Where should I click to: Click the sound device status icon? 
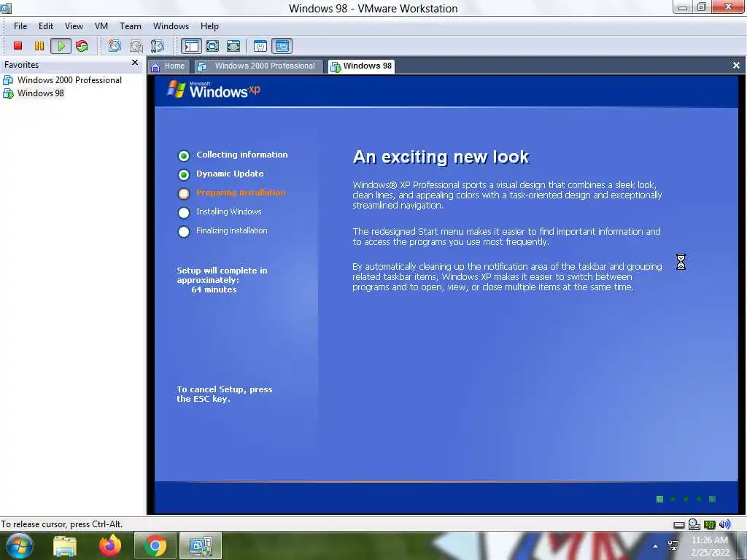(724, 524)
